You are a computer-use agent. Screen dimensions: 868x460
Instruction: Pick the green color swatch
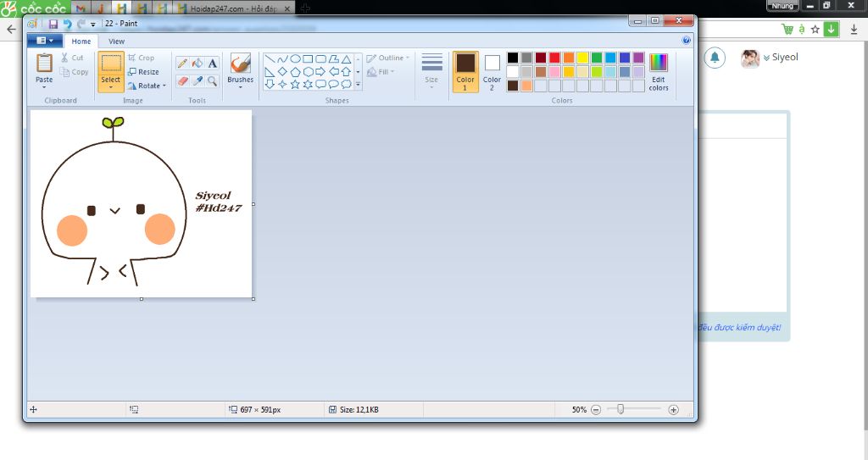tap(597, 58)
